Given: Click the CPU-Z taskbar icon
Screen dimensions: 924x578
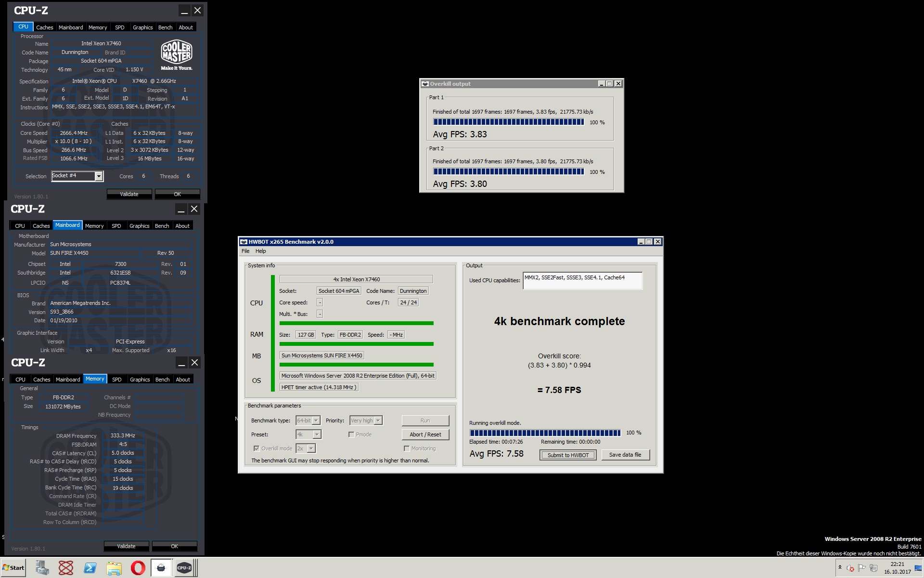Looking at the screenshot, I should tap(184, 568).
